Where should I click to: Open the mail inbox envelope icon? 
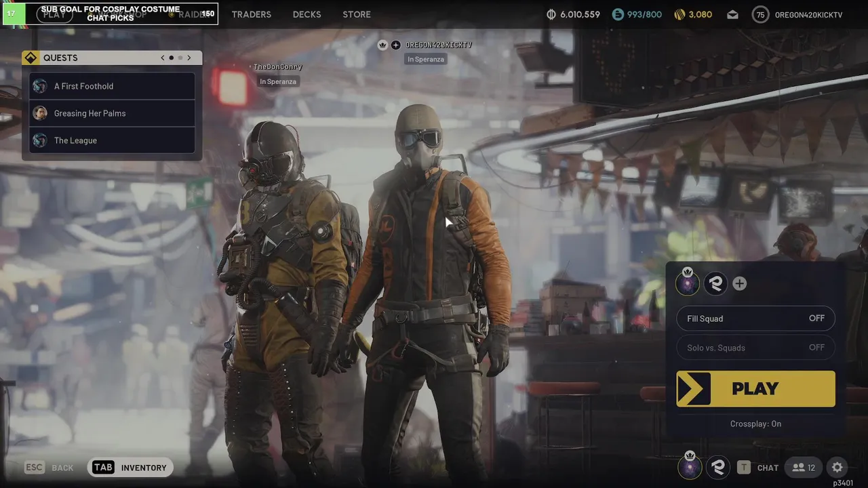(732, 14)
